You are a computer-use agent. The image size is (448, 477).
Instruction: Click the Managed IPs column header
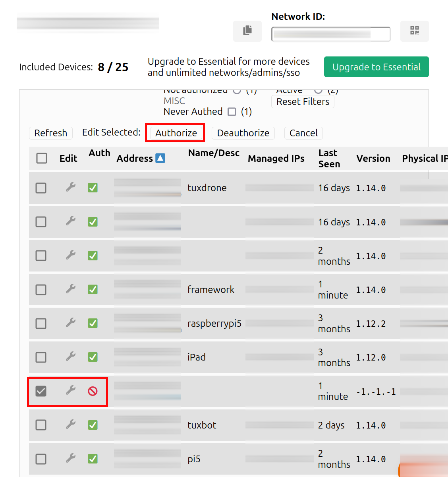coord(276,158)
